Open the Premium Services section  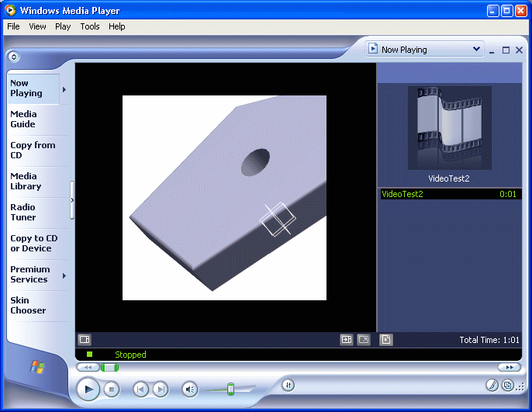click(29, 274)
